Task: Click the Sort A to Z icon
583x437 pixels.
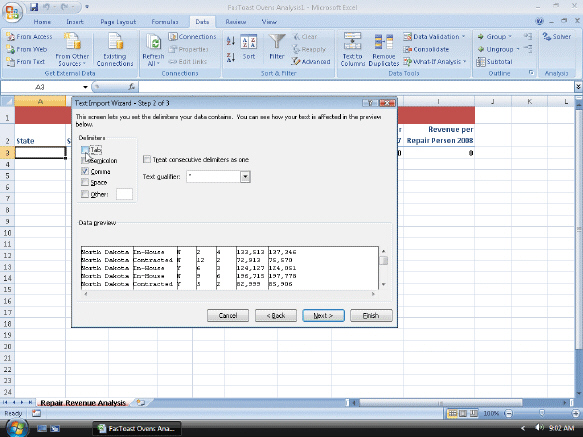Action: click(x=231, y=41)
